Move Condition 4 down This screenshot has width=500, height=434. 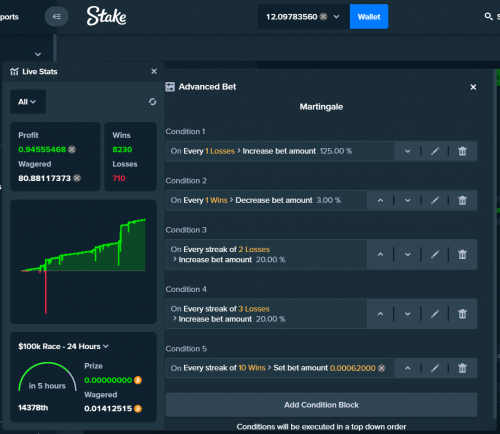[x=407, y=314]
